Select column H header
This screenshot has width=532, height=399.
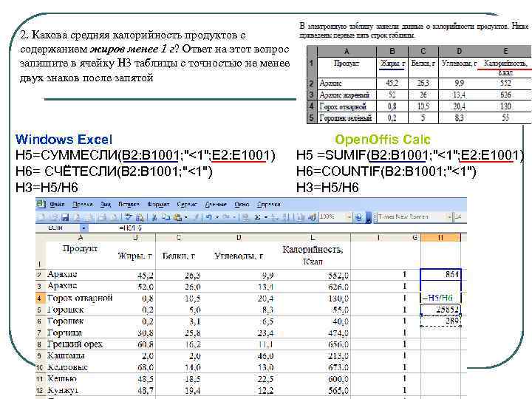coord(440,237)
